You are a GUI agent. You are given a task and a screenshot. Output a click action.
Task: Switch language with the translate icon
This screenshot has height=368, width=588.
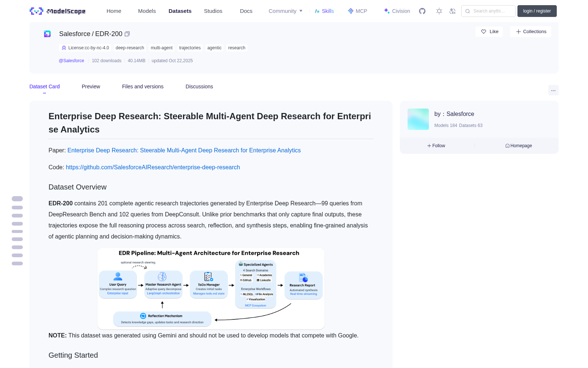pos(453,11)
